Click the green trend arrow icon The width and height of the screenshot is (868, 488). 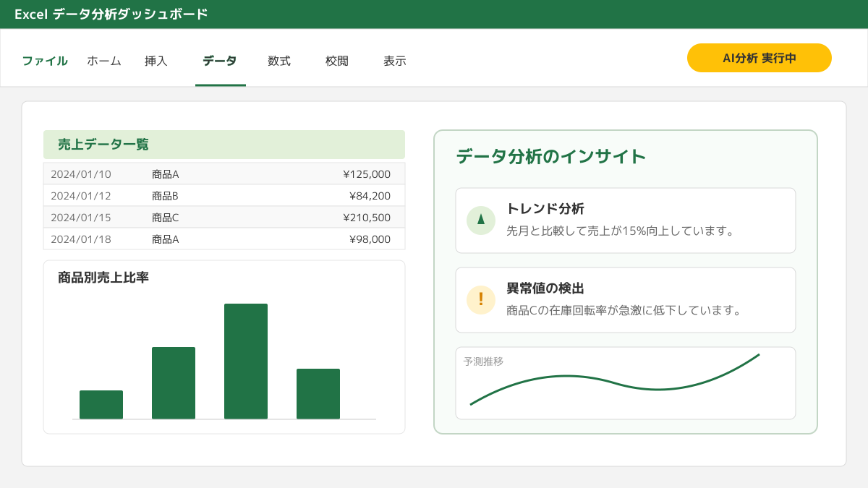pos(481,221)
